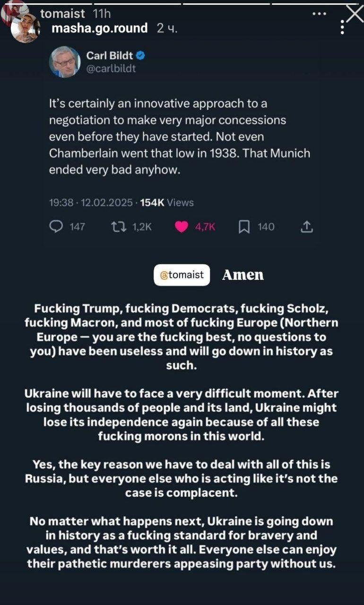Viewport: 364px width, 605px height.
Task: Open Carl Bildt's profile picture
Action: coord(65,62)
